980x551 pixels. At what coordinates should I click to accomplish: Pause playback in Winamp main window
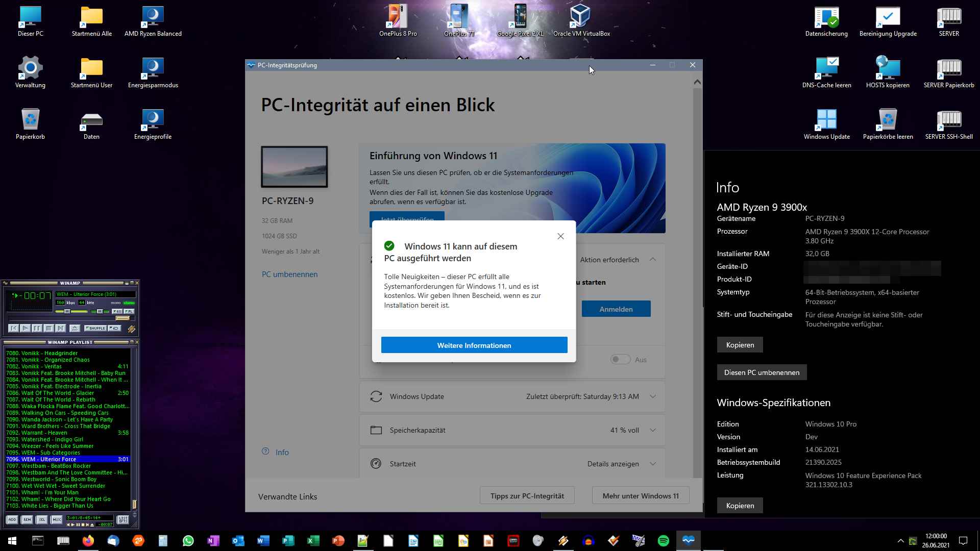pyautogui.click(x=37, y=328)
